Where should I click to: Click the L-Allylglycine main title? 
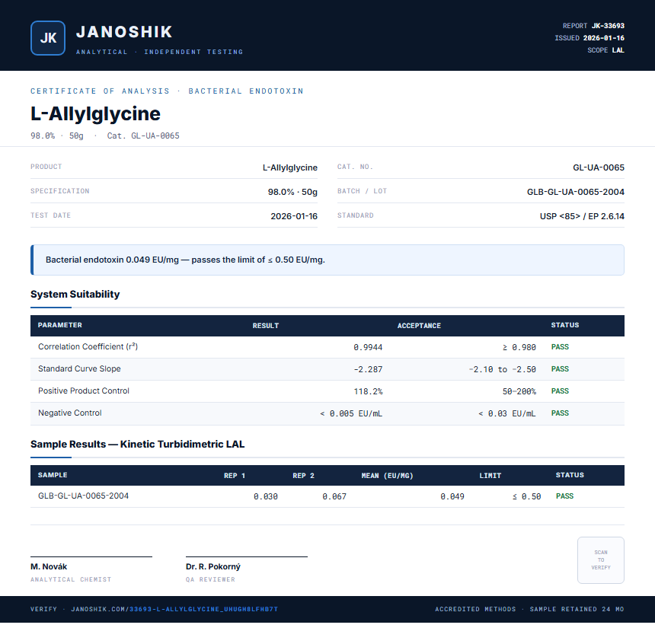95,113
